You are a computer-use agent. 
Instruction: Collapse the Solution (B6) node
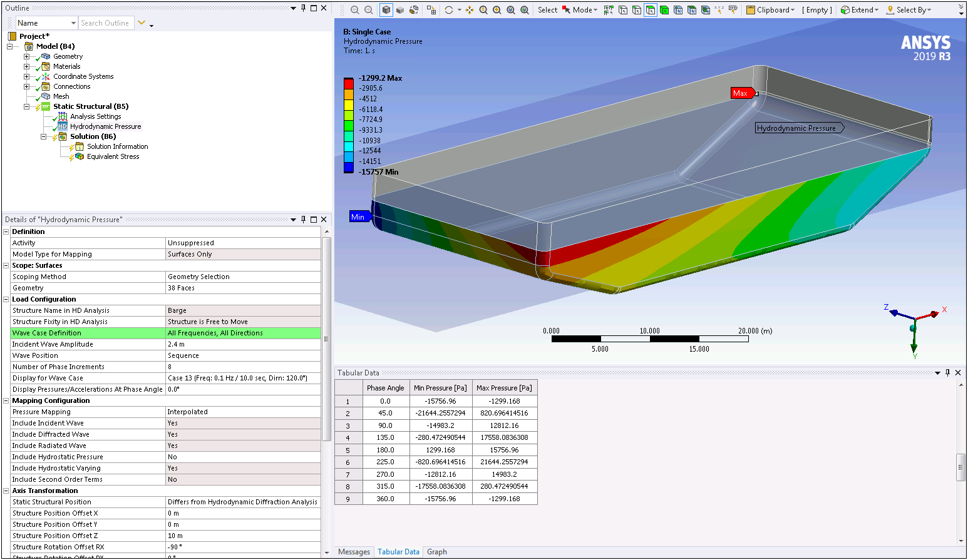[43, 136]
